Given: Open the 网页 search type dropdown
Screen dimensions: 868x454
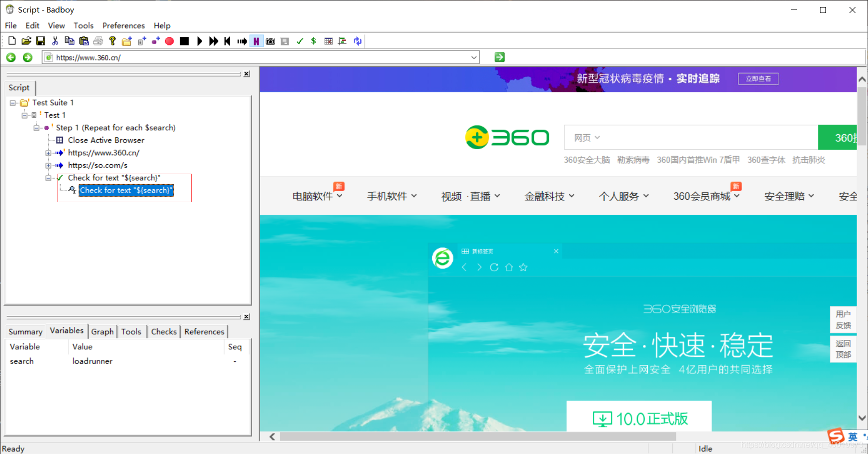Looking at the screenshot, I should (587, 138).
